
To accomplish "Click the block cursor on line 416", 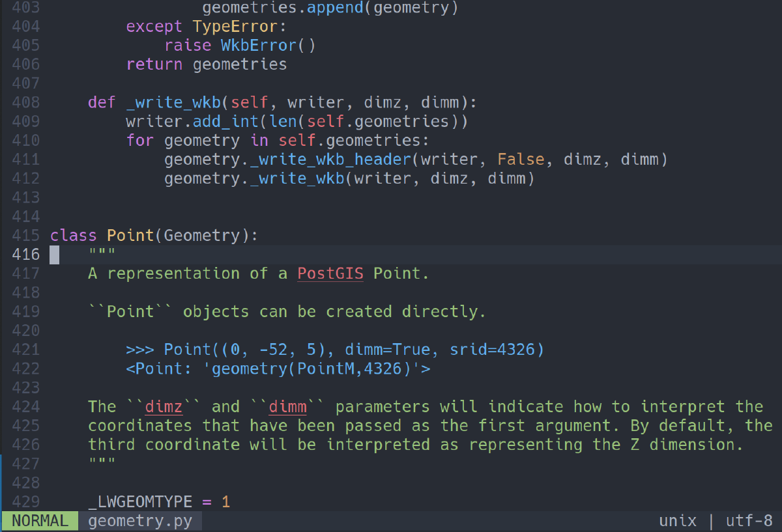I will pyautogui.click(x=55, y=255).
